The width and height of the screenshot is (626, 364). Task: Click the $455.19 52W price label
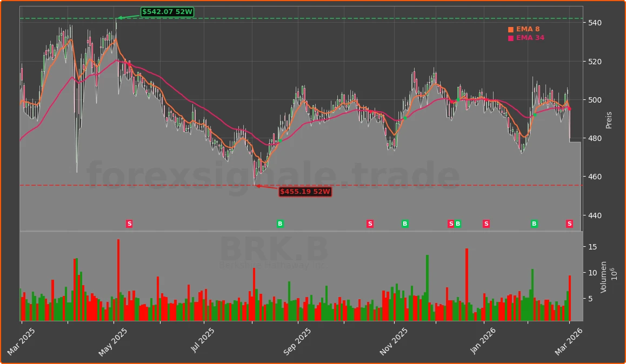305,192
